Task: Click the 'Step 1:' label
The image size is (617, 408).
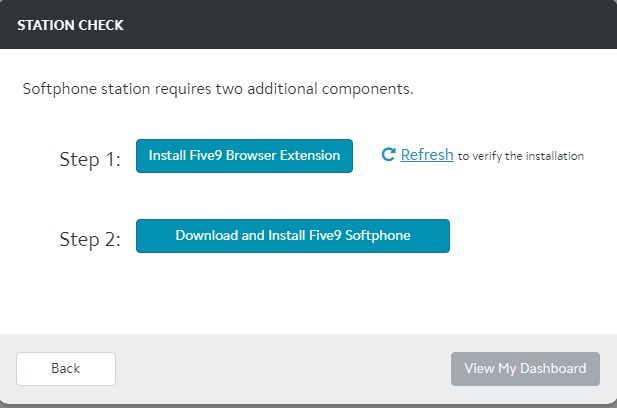Action: [90, 159]
